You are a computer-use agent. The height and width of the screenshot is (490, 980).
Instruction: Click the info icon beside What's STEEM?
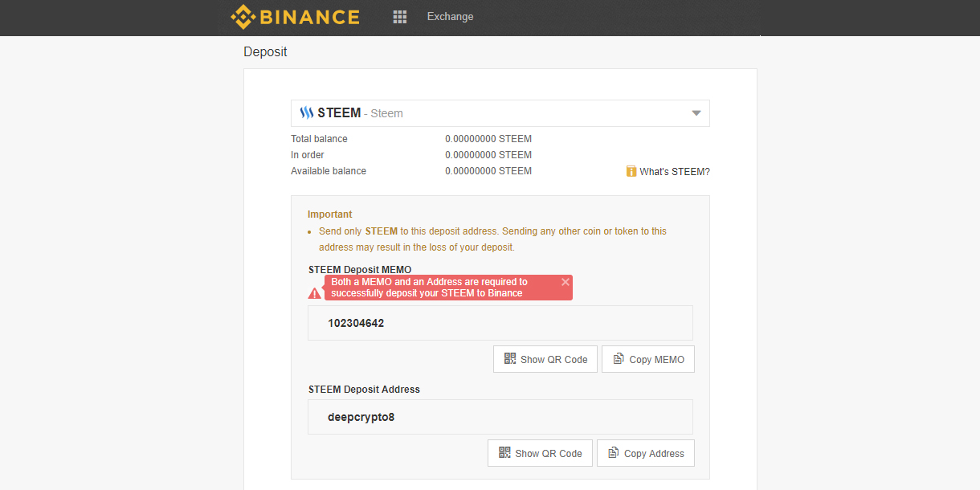pyautogui.click(x=631, y=171)
